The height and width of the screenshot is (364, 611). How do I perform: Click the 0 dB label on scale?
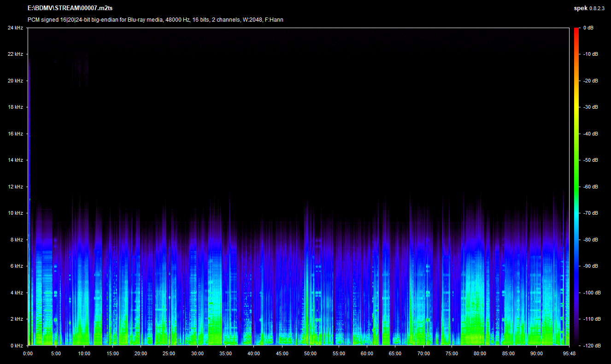[588, 28]
